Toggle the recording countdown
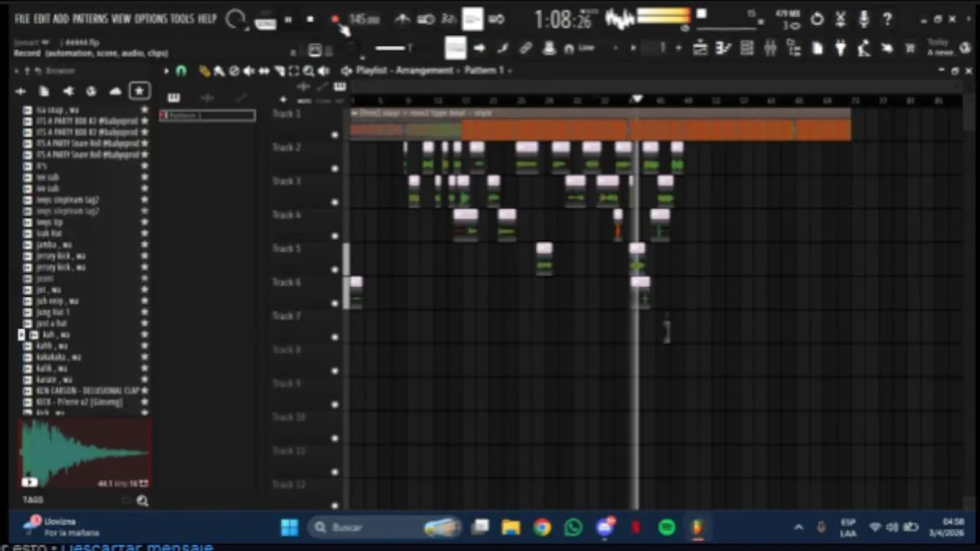This screenshot has width=980, height=551. pos(449,20)
